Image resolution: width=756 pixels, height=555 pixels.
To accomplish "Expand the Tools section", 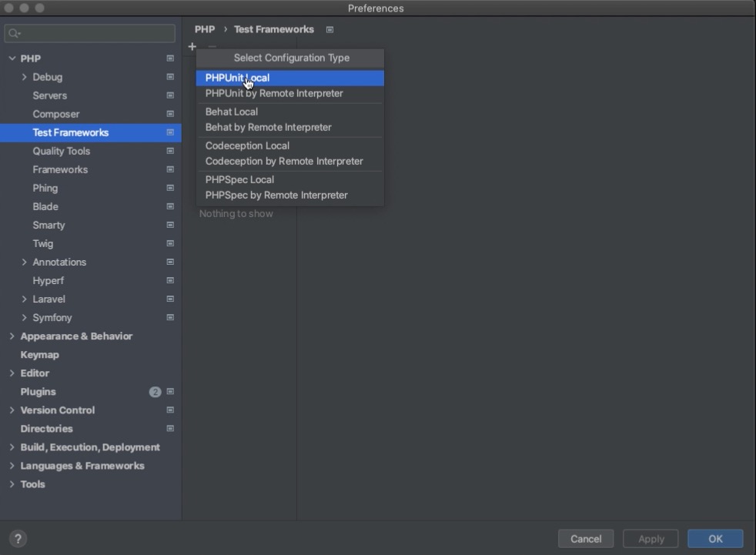I will (x=12, y=484).
